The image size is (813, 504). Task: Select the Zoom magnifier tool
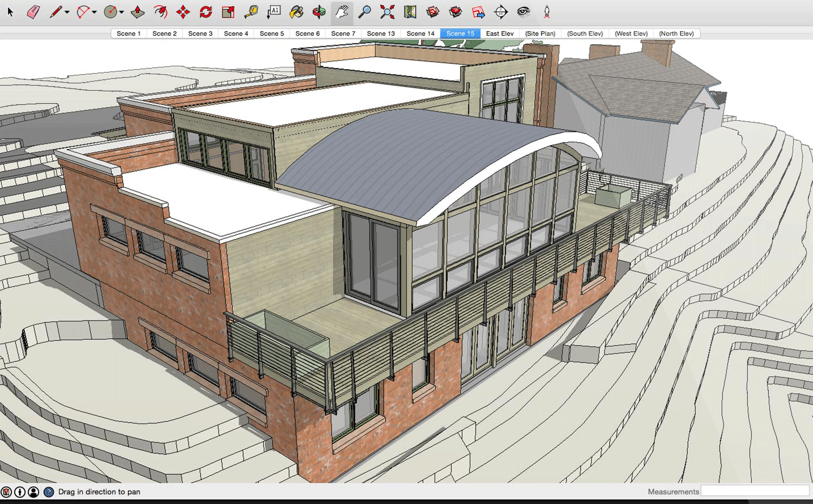pyautogui.click(x=365, y=11)
